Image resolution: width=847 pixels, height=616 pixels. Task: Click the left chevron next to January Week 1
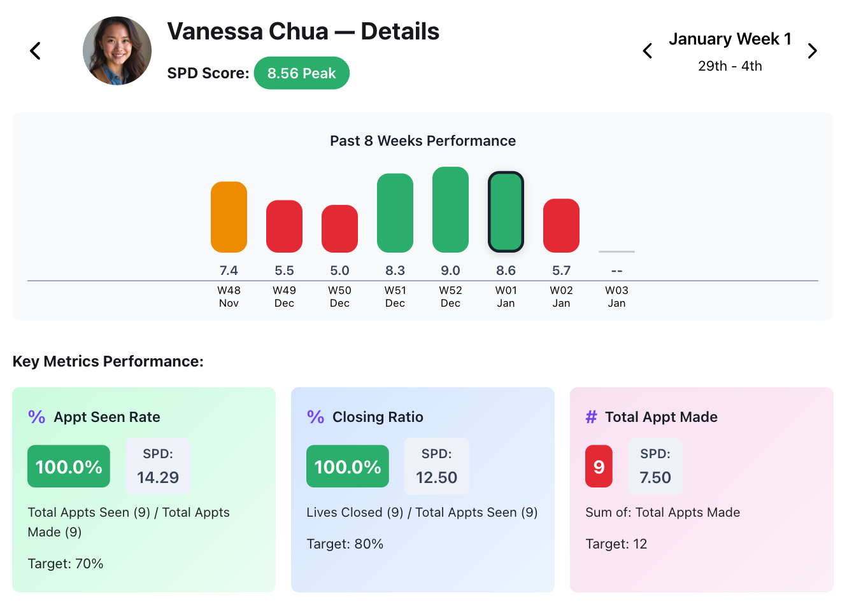pos(648,51)
